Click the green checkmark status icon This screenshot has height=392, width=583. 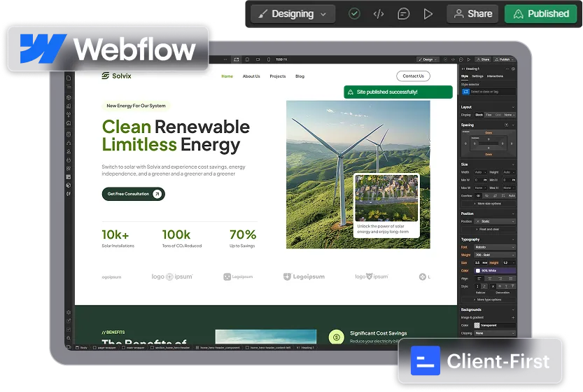click(354, 14)
